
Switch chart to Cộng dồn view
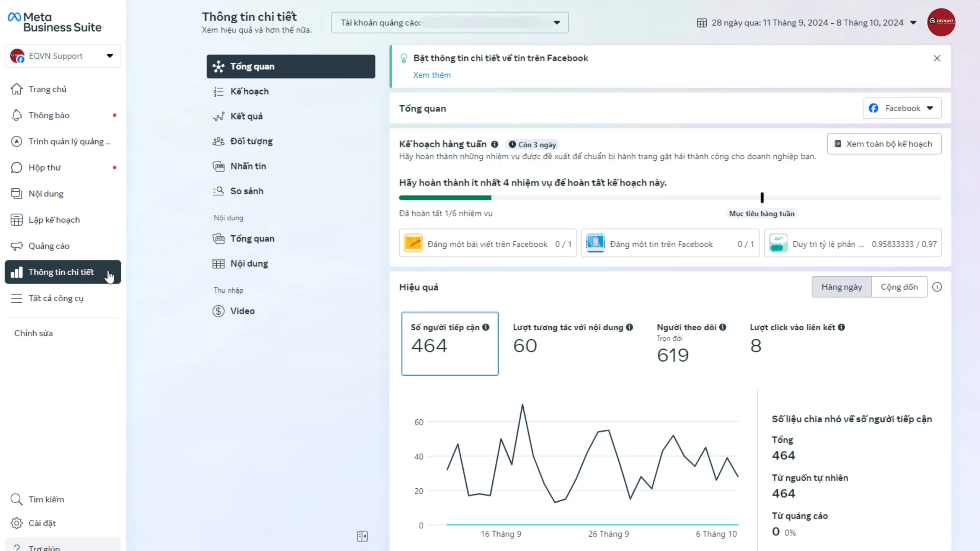coord(899,287)
